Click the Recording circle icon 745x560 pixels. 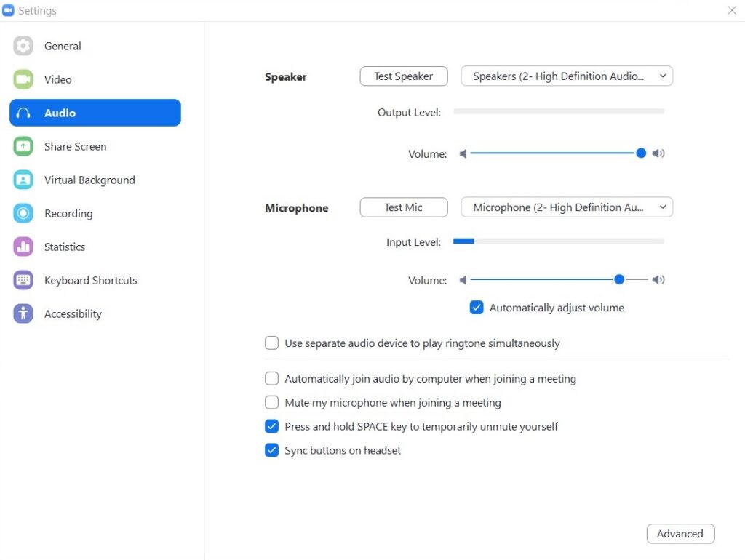[x=23, y=213]
